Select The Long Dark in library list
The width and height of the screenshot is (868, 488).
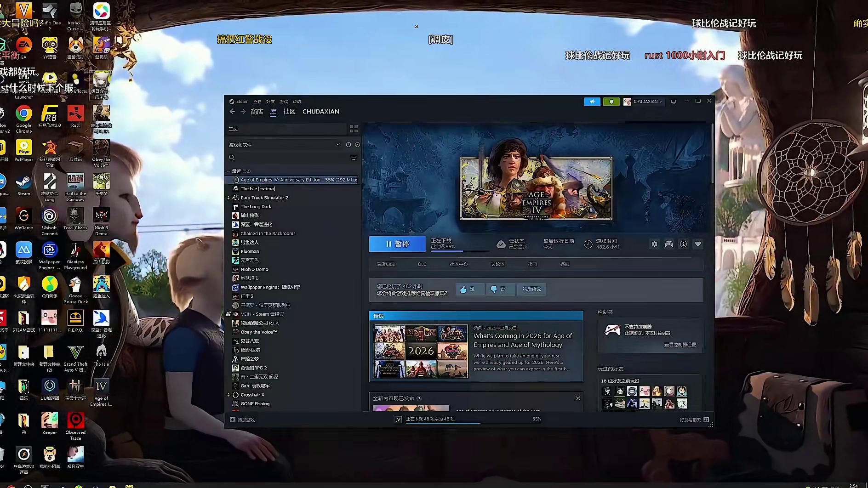(256, 207)
